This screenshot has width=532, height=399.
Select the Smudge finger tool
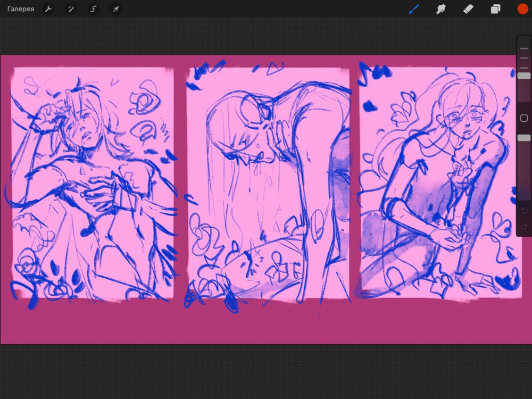440,9
